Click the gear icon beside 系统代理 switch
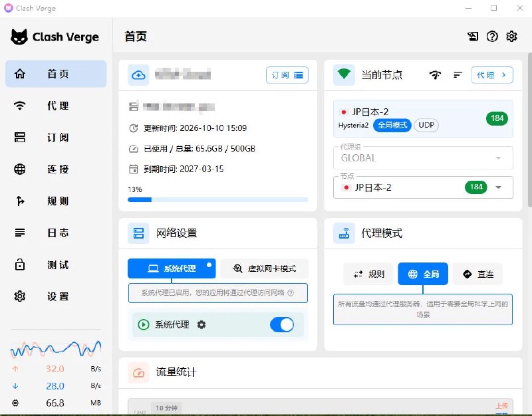532x416 pixels. point(201,325)
